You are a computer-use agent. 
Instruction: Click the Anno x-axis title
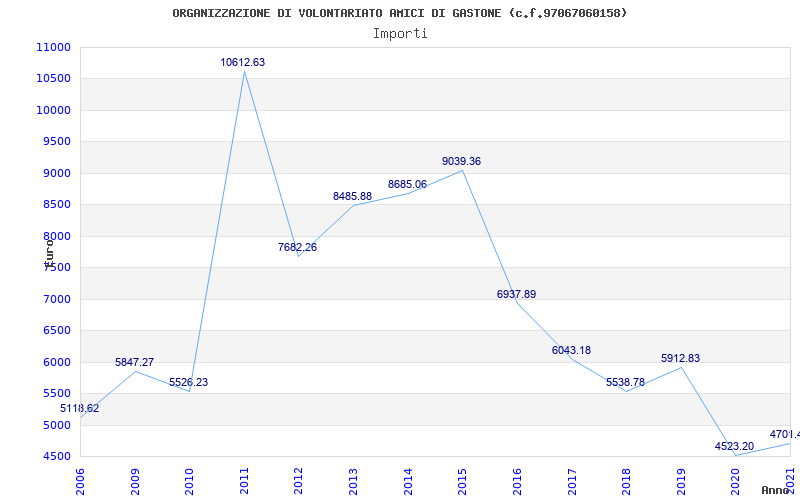[x=775, y=490]
